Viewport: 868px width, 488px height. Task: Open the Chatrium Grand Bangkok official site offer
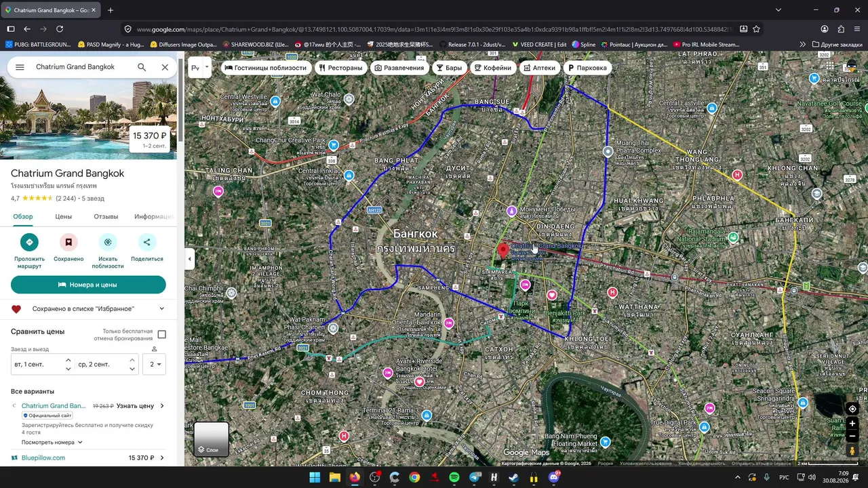(x=54, y=406)
